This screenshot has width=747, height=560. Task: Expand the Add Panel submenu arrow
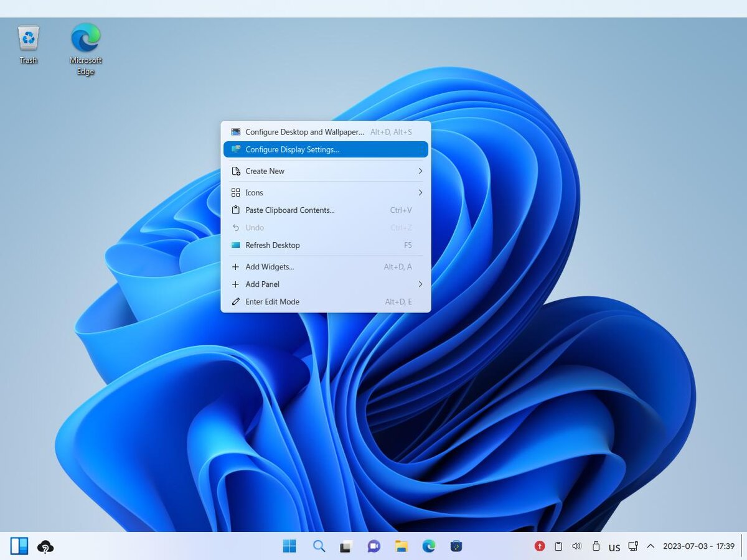[x=420, y=284]
